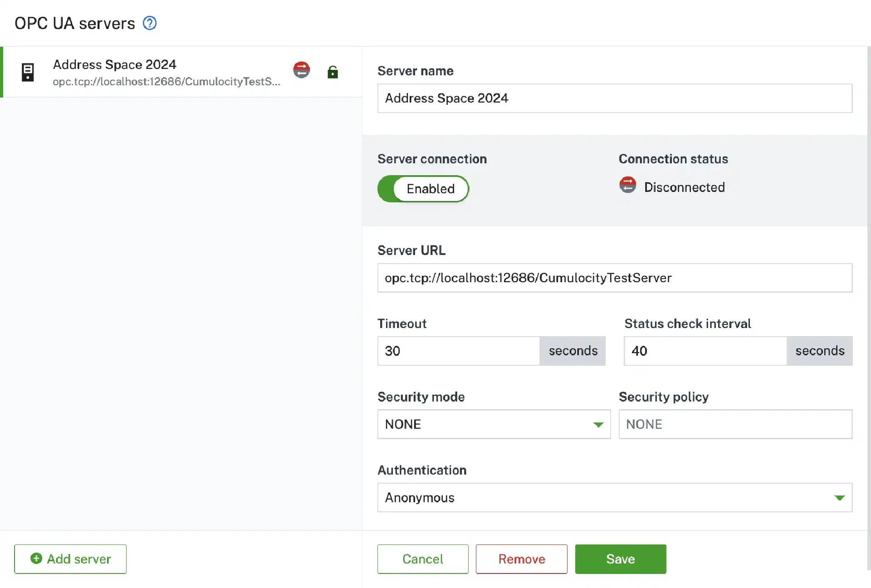Click the green unlocked padlock icon

(333, 72)
